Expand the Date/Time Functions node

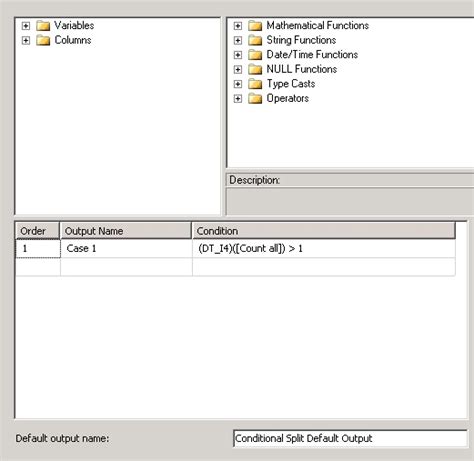[238, 55]
